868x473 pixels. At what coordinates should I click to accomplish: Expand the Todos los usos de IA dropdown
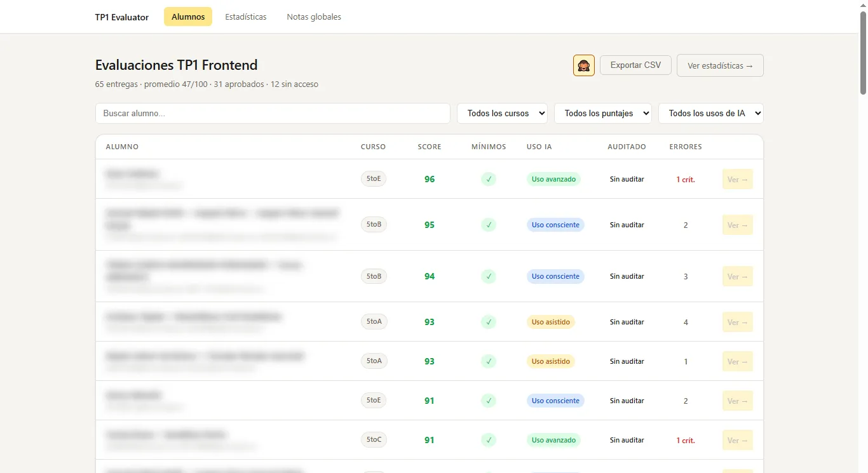click(x=711, y=113)
